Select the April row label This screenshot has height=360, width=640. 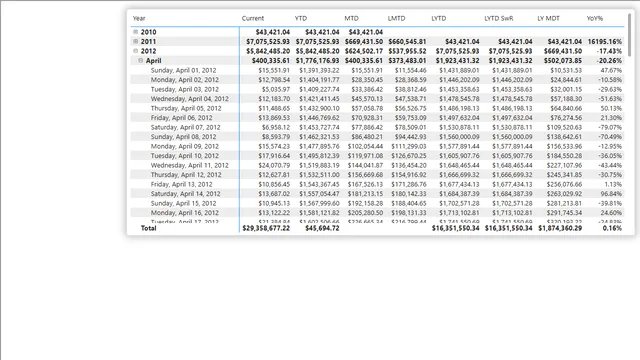click(153, 60)
